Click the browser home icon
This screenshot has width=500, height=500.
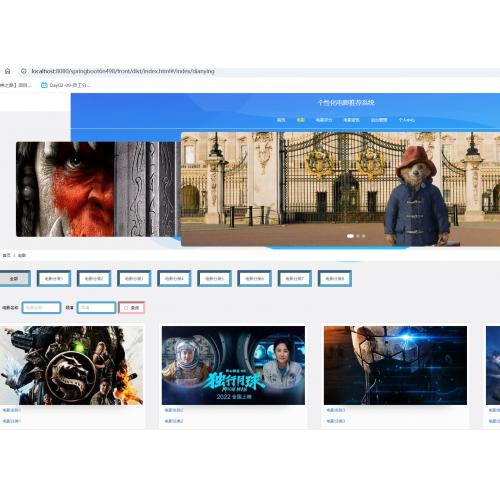pyautogui.click(x=7, y=71)
